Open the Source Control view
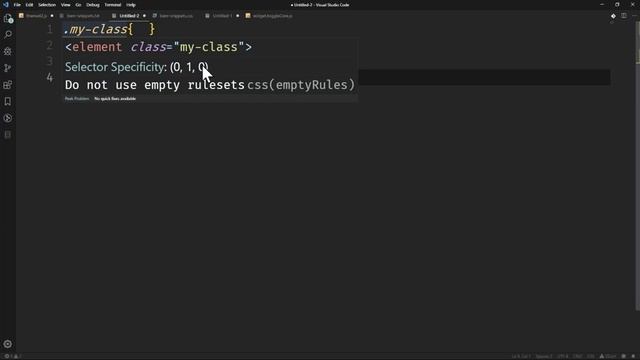The height and width of the screenshot is (360, 640). tap(8, 68)
